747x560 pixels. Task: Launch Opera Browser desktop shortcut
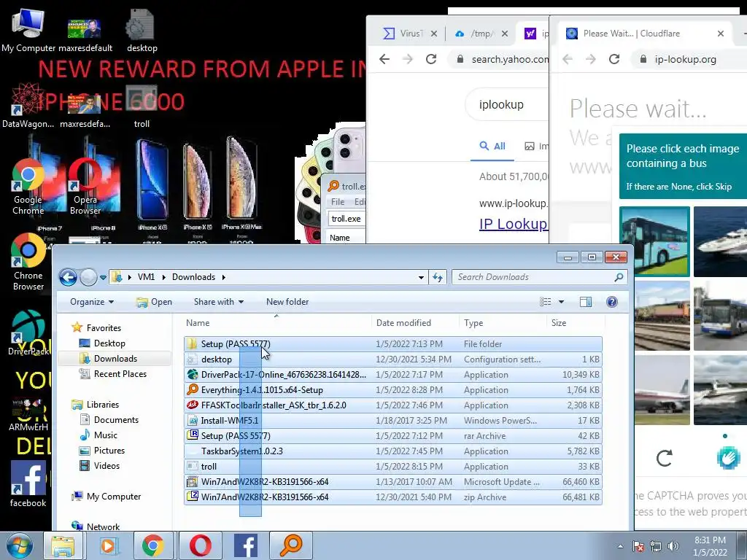coord(85,187)
